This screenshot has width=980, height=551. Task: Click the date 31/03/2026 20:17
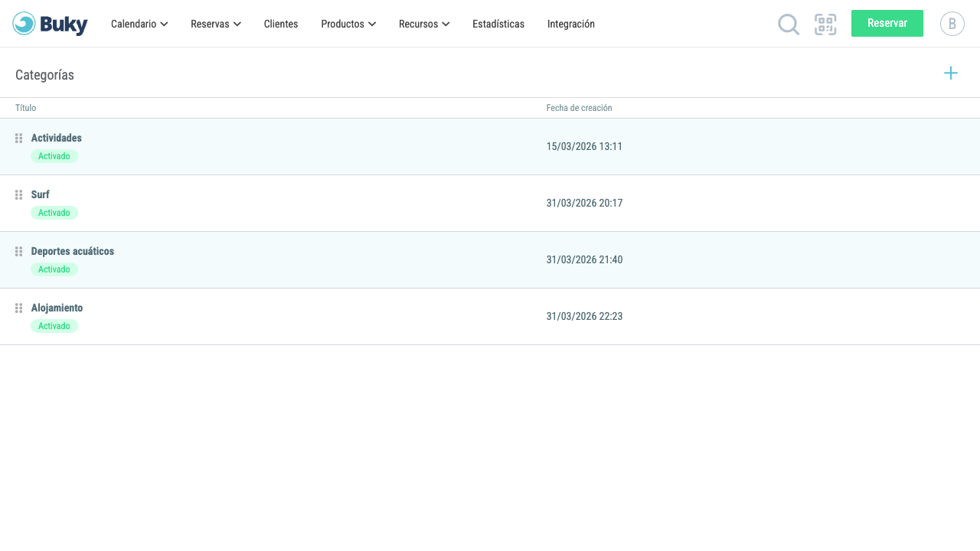click(x=585, y=203)
